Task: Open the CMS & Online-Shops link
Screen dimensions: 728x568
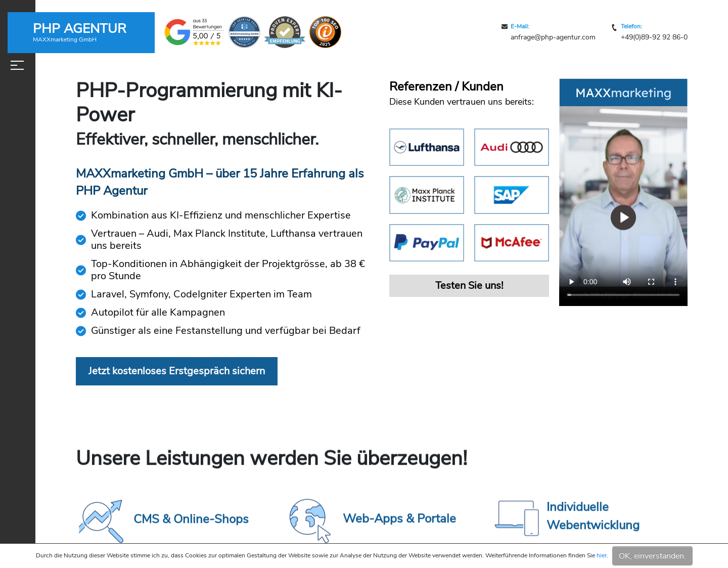Action: 191,519
